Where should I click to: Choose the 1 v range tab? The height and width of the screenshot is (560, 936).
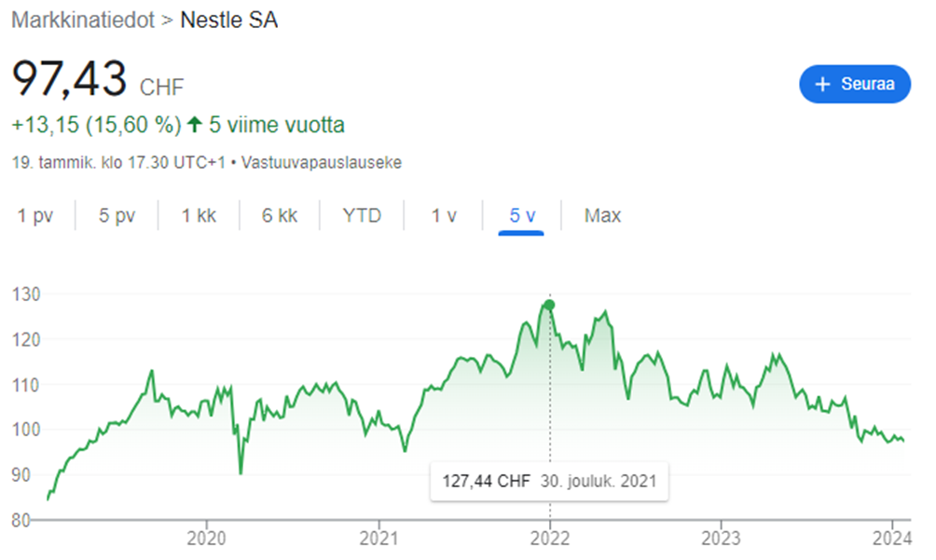[x=444, y=216]
